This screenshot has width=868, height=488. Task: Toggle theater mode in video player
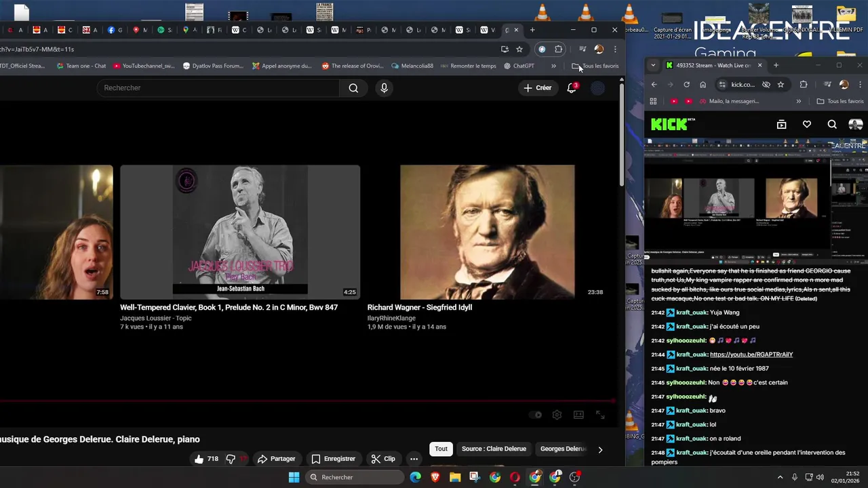[578, 415]
